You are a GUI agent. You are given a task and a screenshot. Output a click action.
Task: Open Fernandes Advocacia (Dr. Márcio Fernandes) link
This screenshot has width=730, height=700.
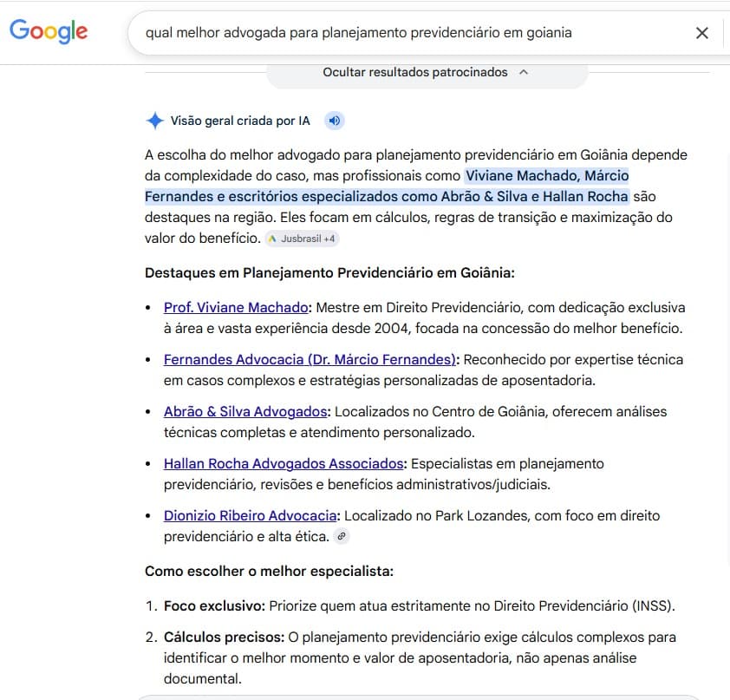[310, 360]
